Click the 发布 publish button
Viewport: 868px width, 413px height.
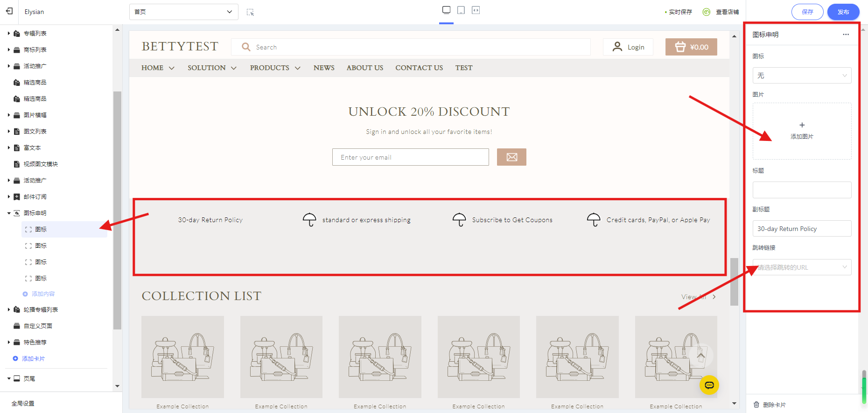click(x=843, y=12)
